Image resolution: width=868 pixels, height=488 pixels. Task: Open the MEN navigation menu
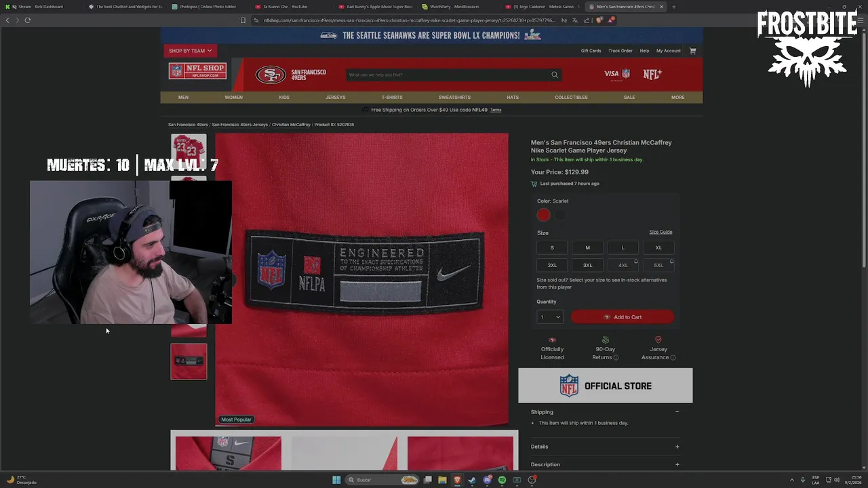[183, 97]
